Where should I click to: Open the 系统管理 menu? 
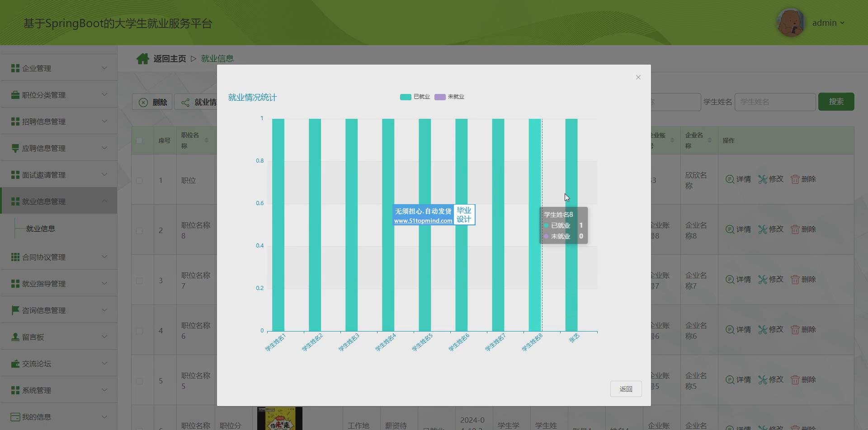59,390
